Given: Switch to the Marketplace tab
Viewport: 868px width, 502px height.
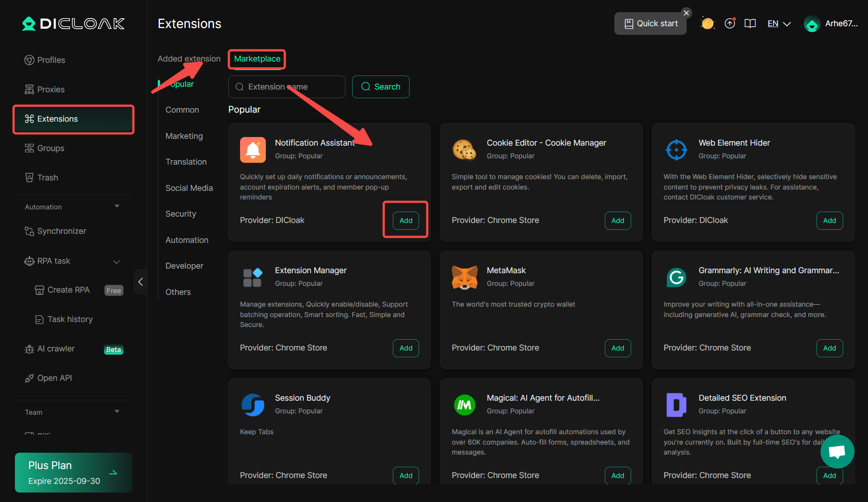Looking at the screenshot, I should point(257,59).
